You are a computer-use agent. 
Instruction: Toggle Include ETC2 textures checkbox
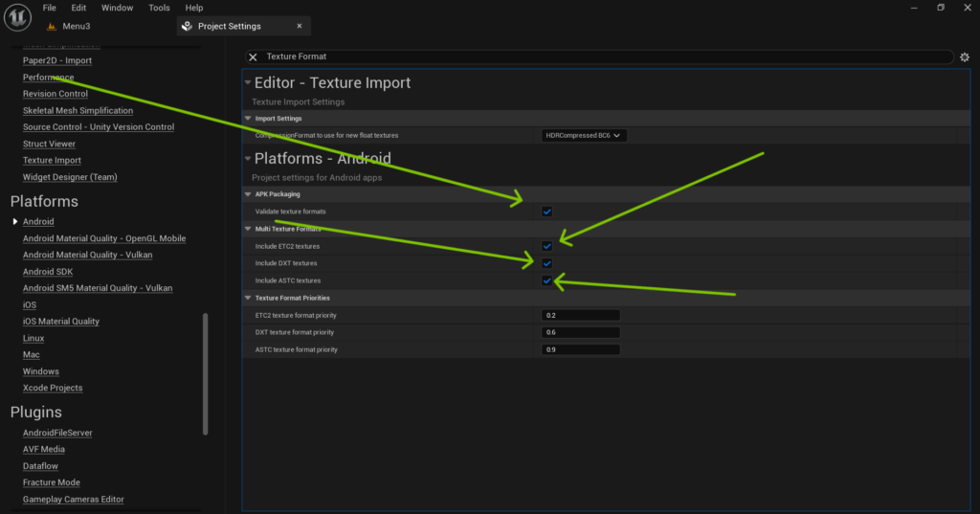546,246
